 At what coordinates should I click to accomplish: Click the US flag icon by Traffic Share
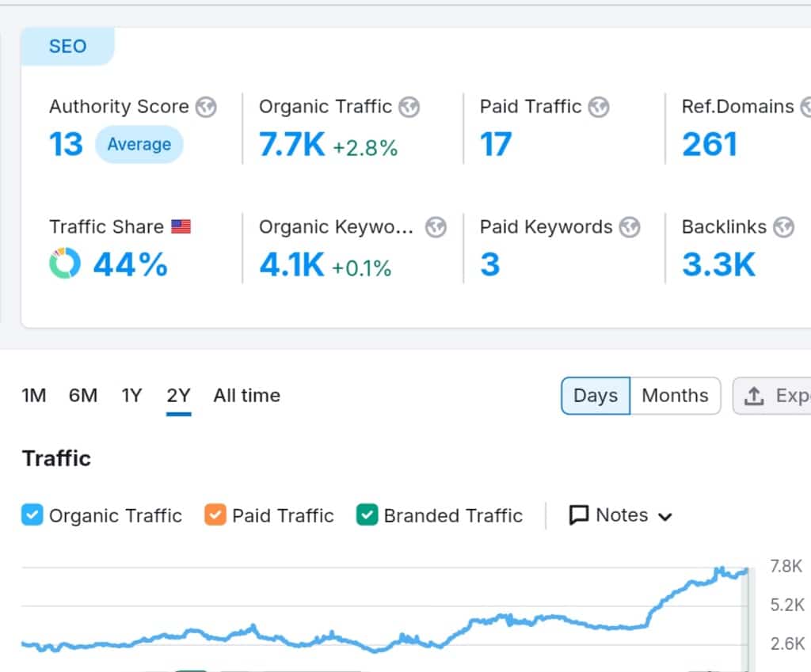(x=181, y=227)
